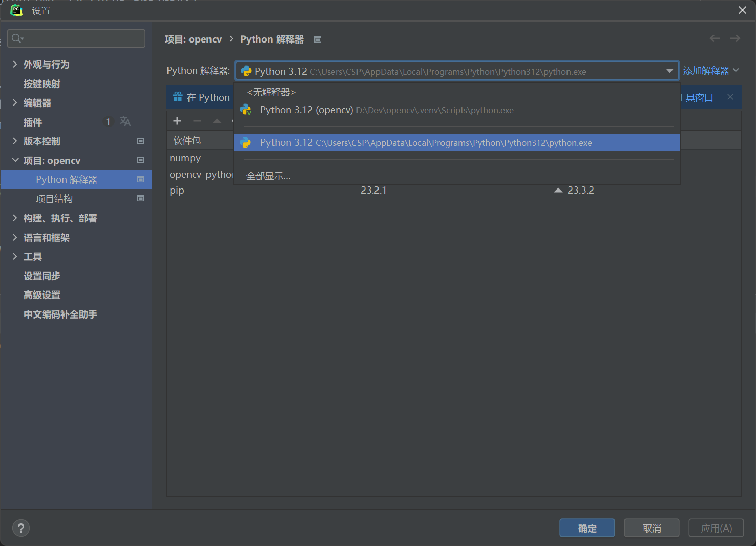756x546 pixels.
Task: Click the 取消 button
Action: click(652, 528)
